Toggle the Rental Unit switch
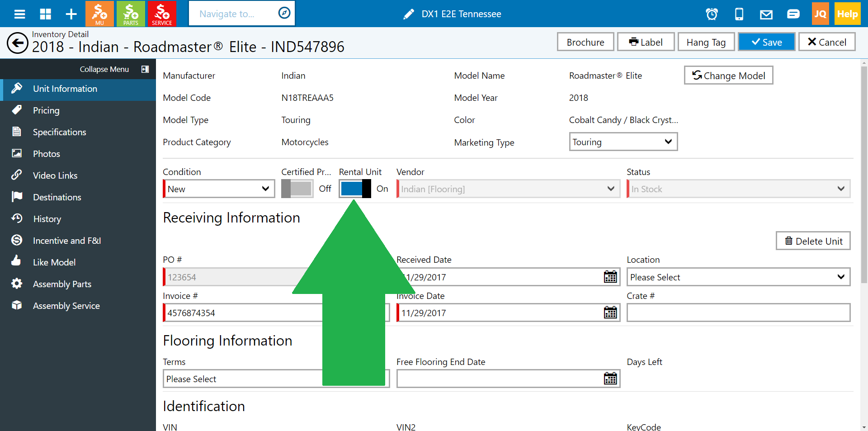This screenshot has height=431, width=868. tap(355, 189)
